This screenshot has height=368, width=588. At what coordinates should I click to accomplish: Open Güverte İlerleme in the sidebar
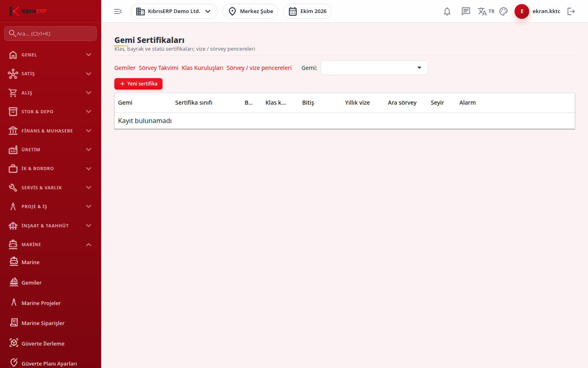click(51, 343)
